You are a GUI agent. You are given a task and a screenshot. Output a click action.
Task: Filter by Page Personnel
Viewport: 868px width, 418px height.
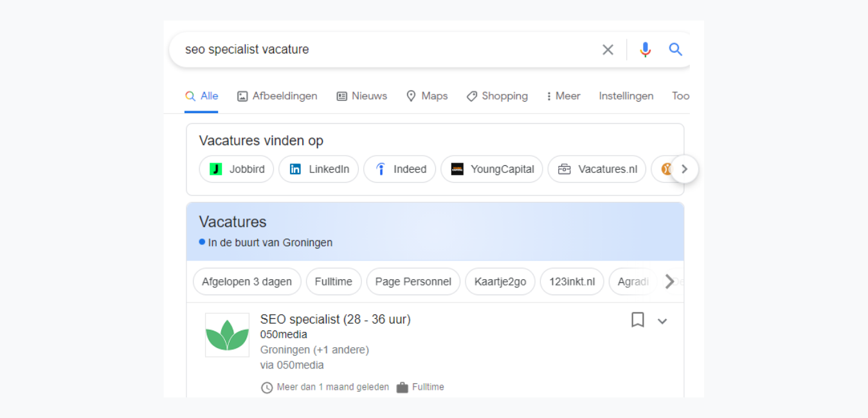[x=413, y=282]
